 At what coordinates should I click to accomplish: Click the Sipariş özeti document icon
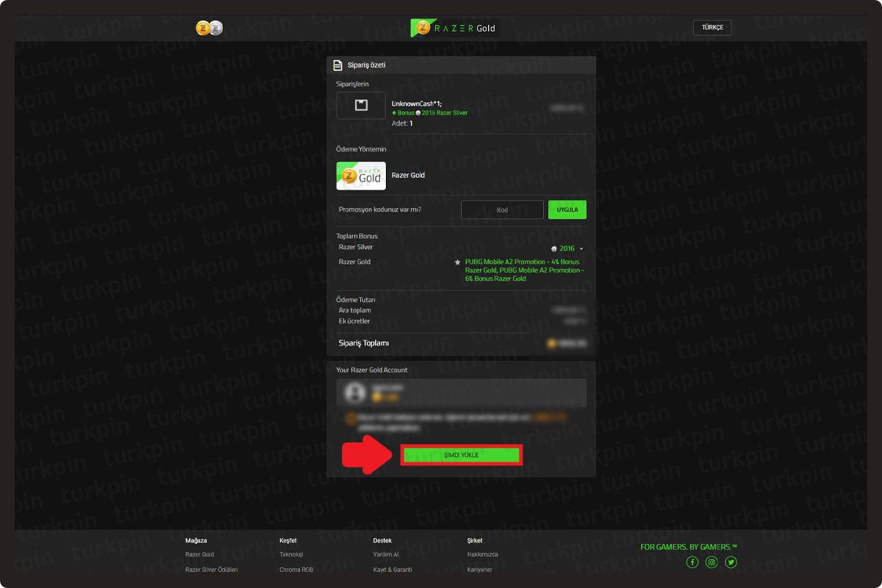coord(337,65)
